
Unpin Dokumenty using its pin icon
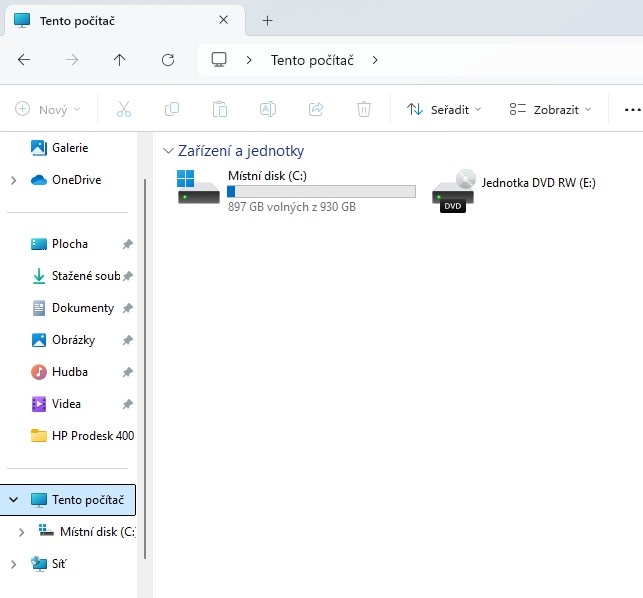[128, 308]
